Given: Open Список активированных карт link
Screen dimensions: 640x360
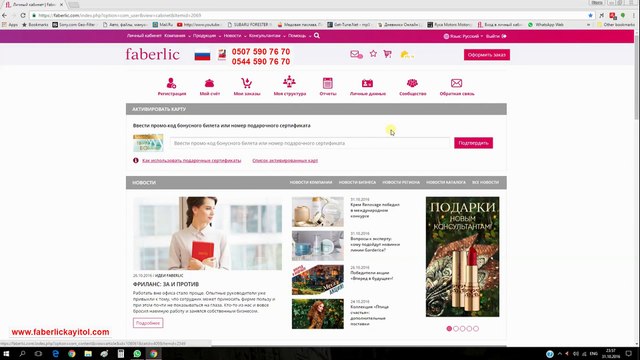Looking at the screenshot, I should tap(285, 160).
